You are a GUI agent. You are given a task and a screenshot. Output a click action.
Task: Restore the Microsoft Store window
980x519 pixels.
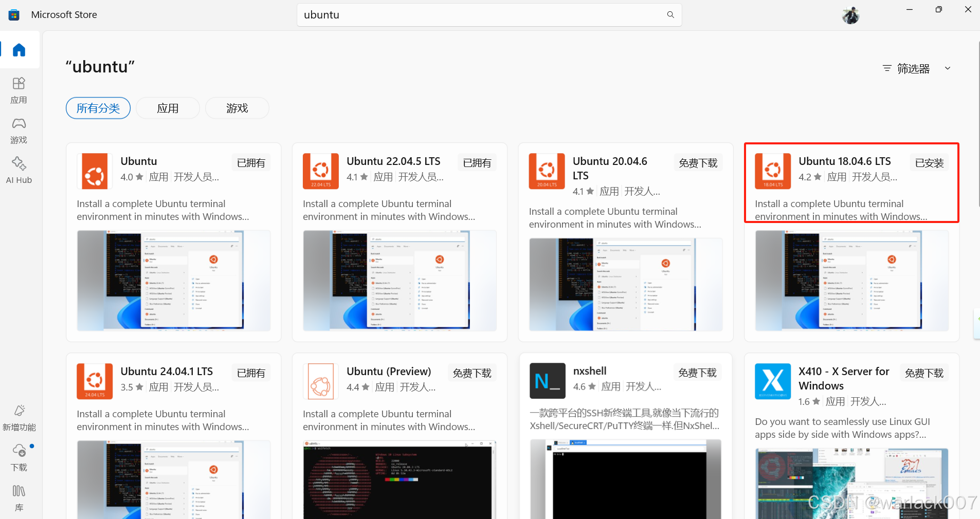point(939,9)
